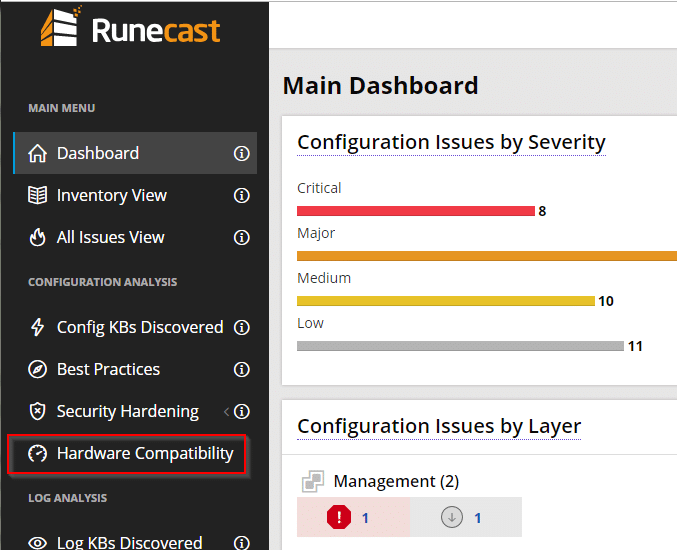Open Management low issues gray box
677x550 pixels.
tap(466, 517)
